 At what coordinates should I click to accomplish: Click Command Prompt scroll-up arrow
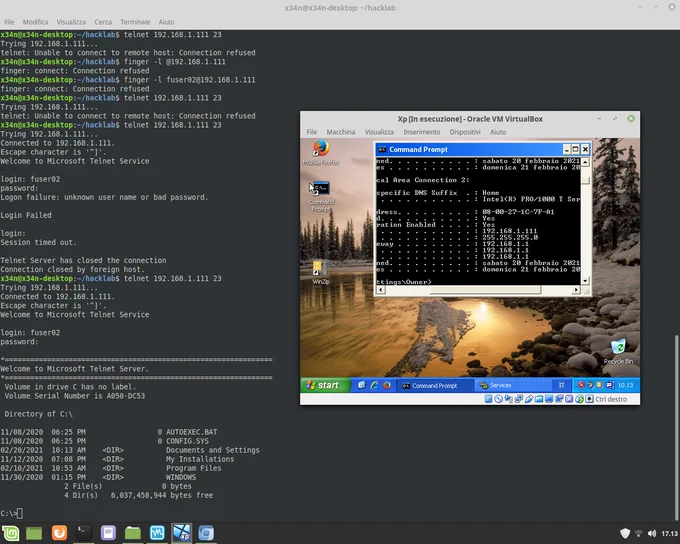tap(585, 162)
